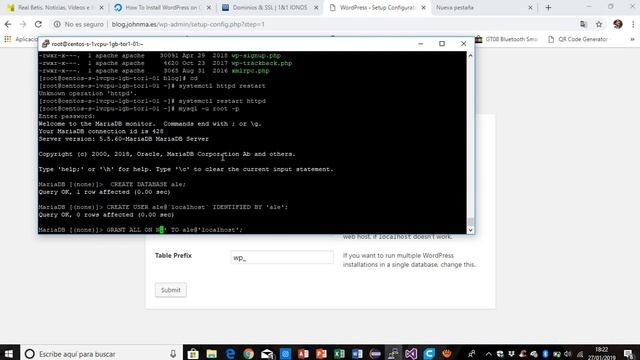Click the volume speaker tray icon
This screenshot has height=360, width=640.
(x=568, y=354)
